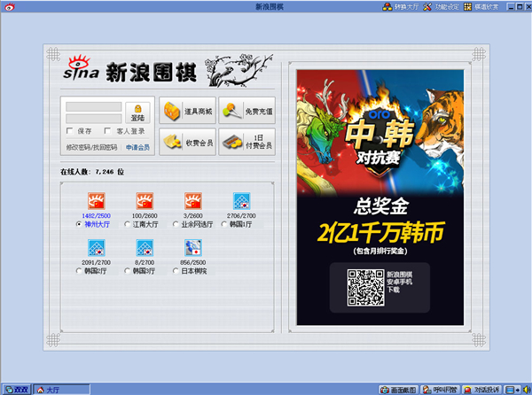Click 画面截图 screenshot camera button
The image size is (532, 395).
[398, 390]
